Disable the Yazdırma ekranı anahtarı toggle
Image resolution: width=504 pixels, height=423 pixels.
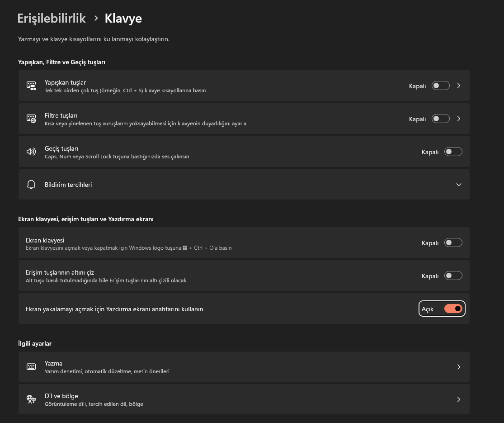point(453,309)
